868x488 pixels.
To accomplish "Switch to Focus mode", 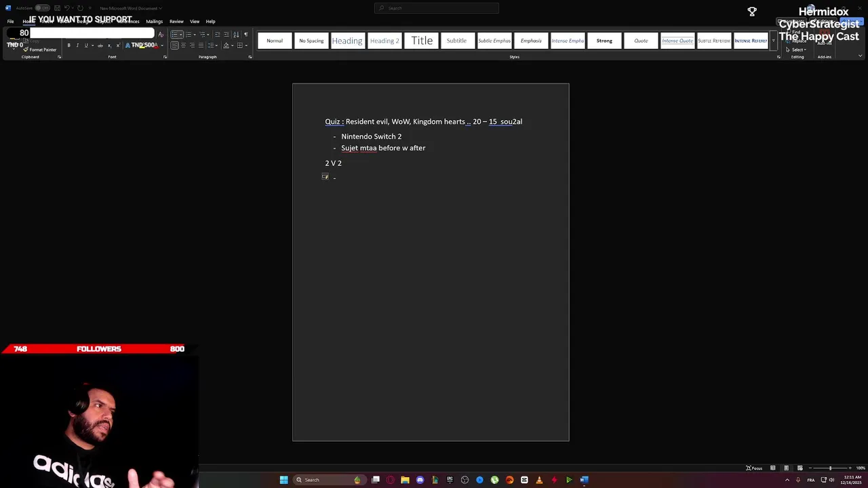I will pyautogui.click(x=754, y=468).
